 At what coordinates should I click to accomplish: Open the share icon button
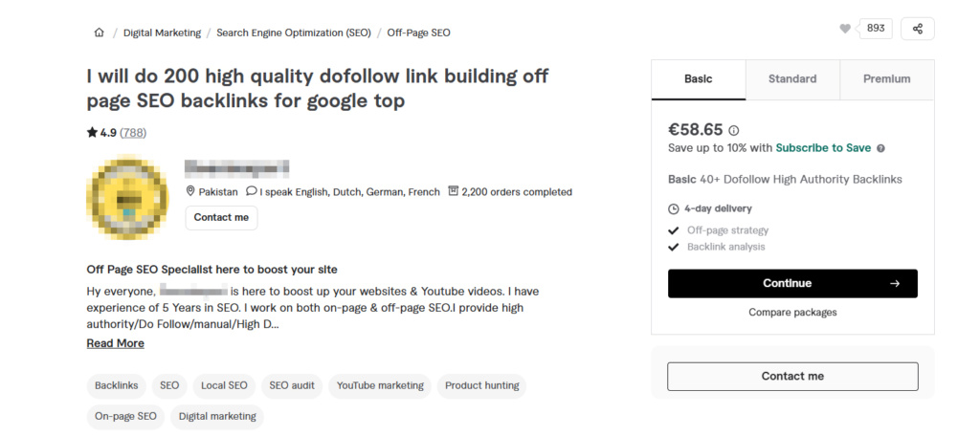[x=918, y=29]
